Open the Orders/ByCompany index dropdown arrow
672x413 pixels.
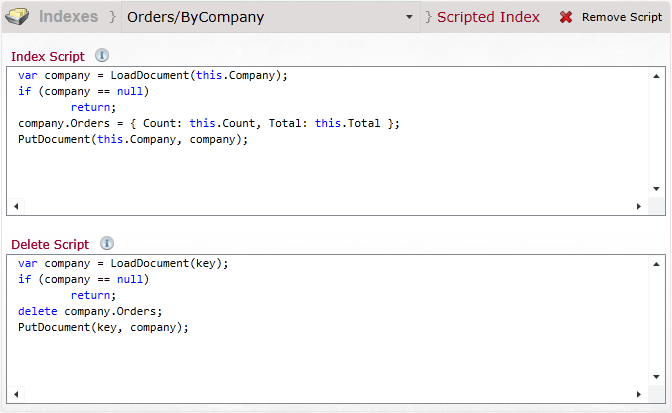(x=409, y=17)
